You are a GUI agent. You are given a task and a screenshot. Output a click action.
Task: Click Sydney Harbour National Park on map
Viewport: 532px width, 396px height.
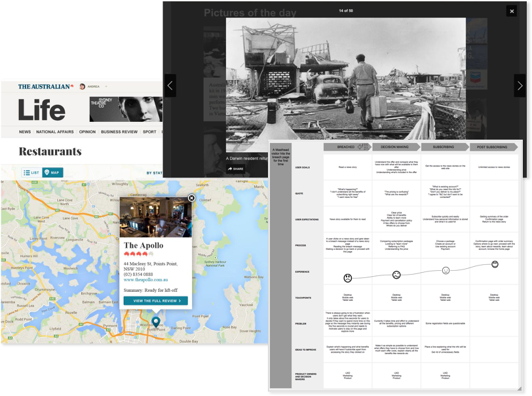pyautogui.click(x=215, y=264)
